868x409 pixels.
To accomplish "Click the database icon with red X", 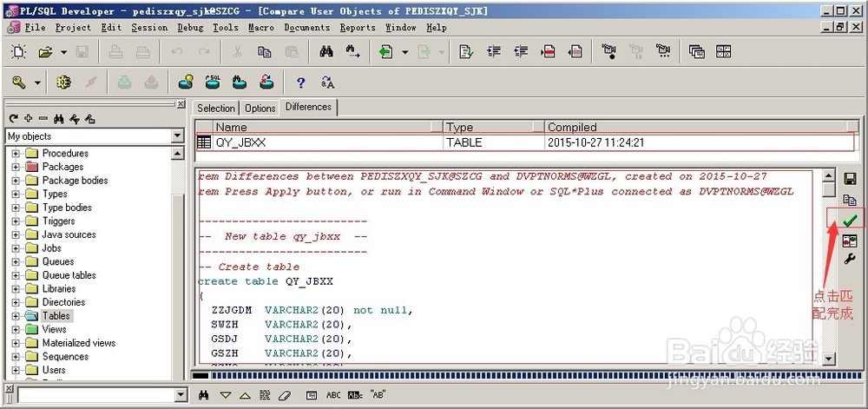I will [266, 82].
